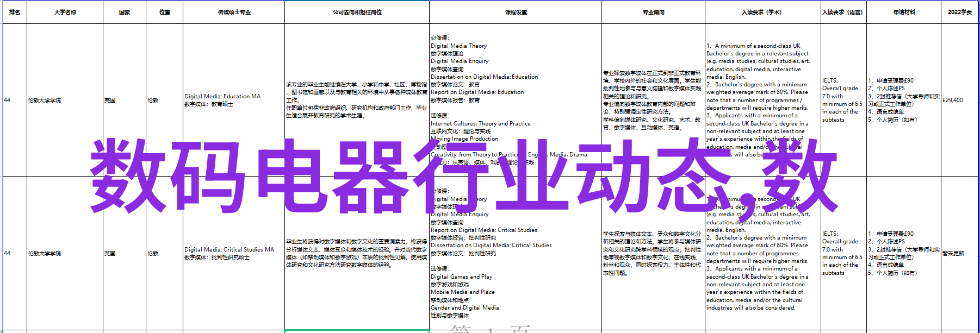Click IELTS requirement cell in Education MA row
The image size is (980, 333).
pyautogui.click(x=842, y=100)
